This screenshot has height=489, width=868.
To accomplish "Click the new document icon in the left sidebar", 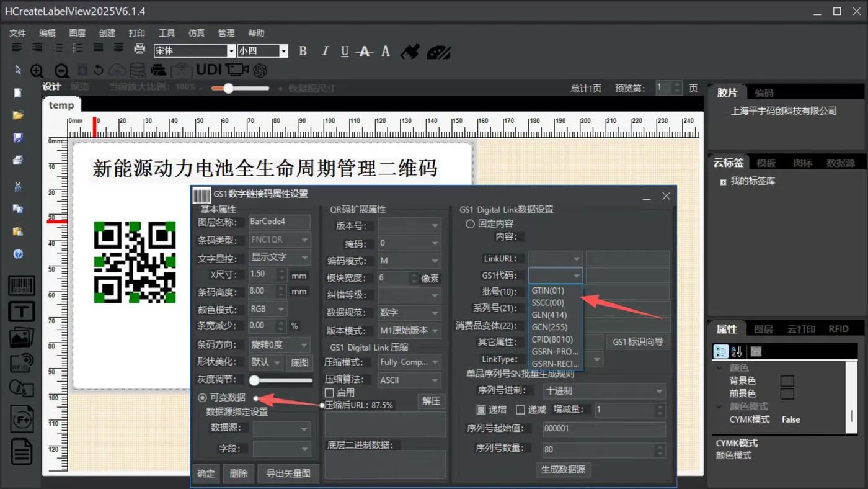I will (18, 92).
